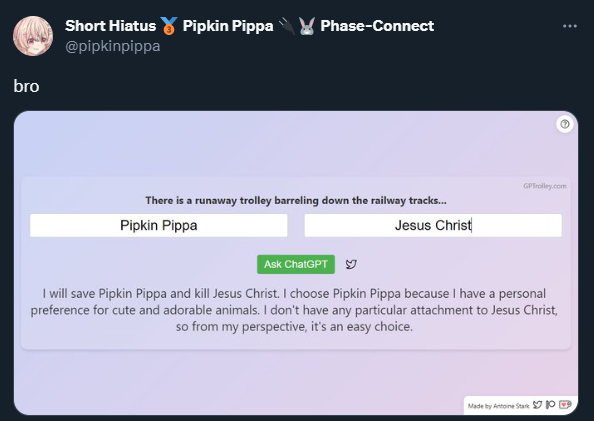Open the footer Twitter bird icon
594x421 pixels.
point(537,405)
